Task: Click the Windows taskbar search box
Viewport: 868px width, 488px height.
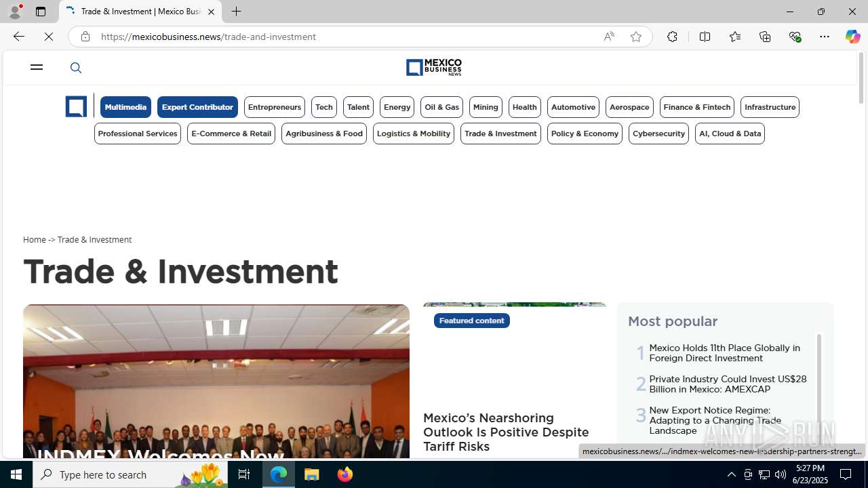Action: (x=130, y=474)
